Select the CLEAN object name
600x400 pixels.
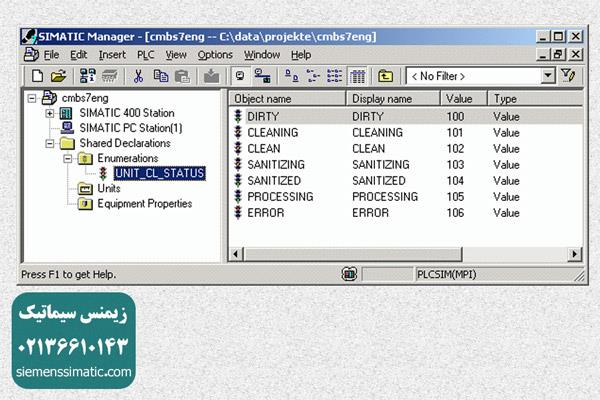point(264,149)
